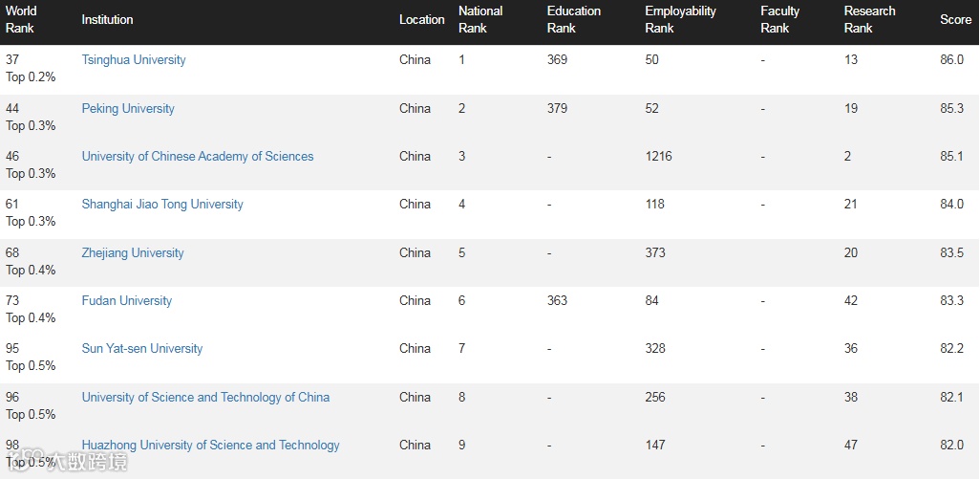Click the Employability Rank column header

pos(680,20)
